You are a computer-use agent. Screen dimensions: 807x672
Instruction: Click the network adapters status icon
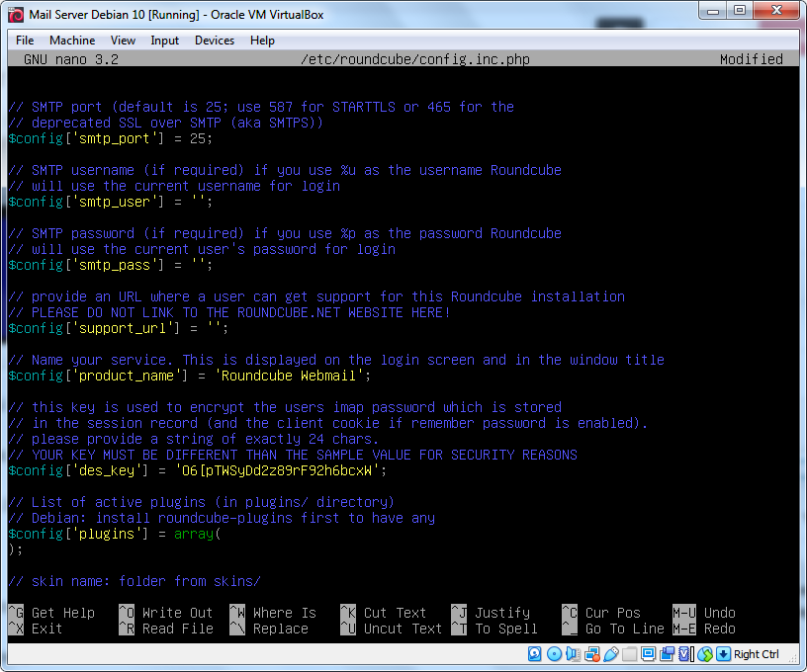[x=591, y=654]
